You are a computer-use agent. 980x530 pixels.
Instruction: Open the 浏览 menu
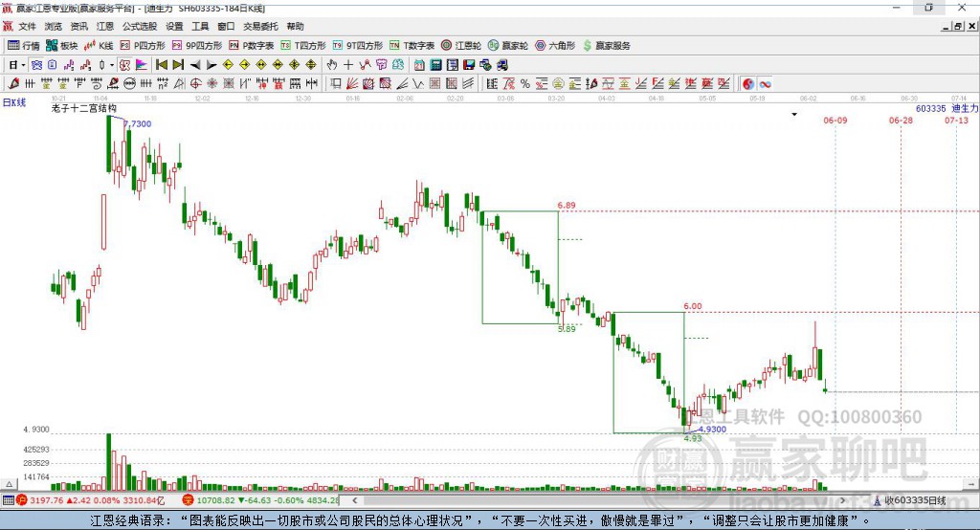pos(54,26)
